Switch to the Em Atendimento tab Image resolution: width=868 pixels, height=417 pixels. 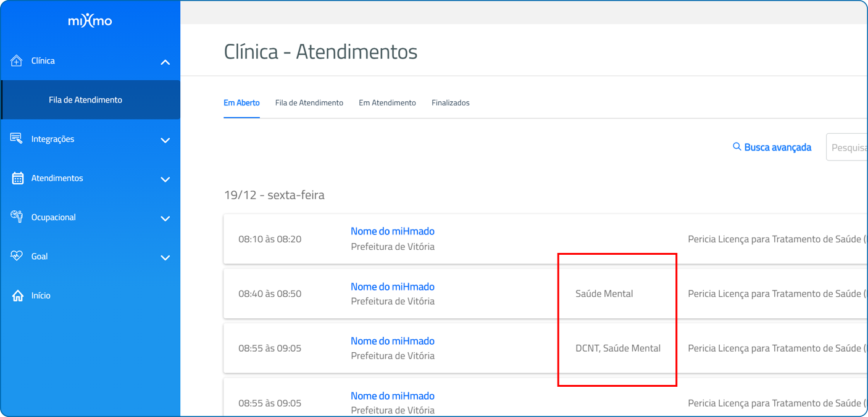tap(387, 103)
